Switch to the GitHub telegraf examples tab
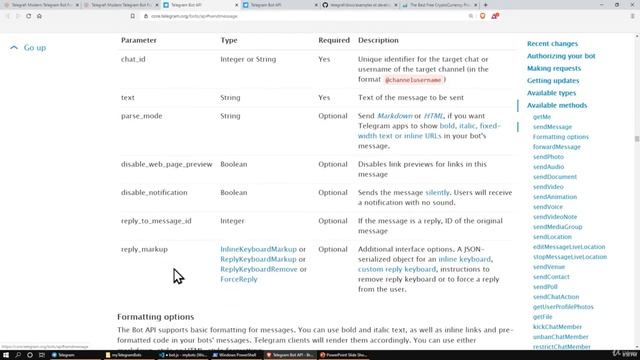The width and height of the screenshot is (640, 360). [x=359, y=5]
